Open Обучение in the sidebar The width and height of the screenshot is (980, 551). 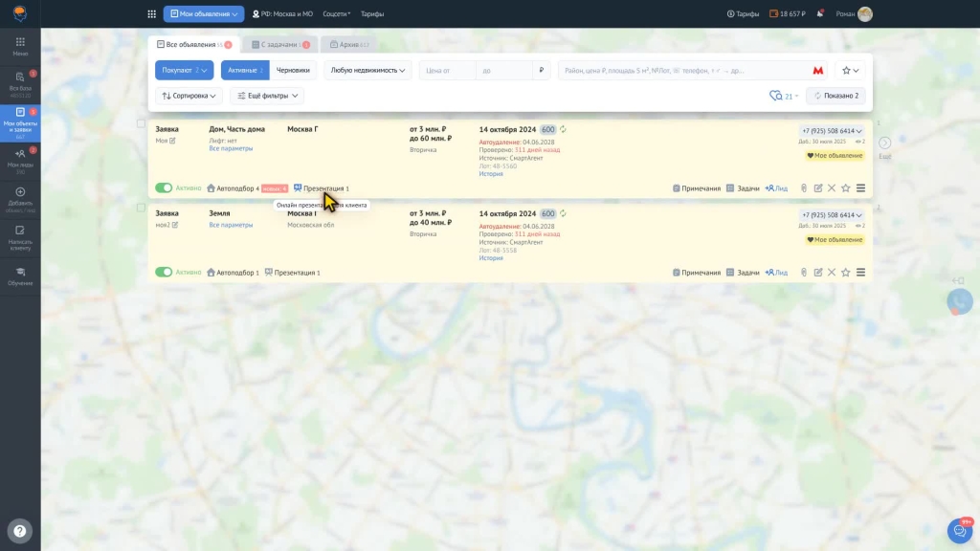pyautogui.click(x=20, y=275)
